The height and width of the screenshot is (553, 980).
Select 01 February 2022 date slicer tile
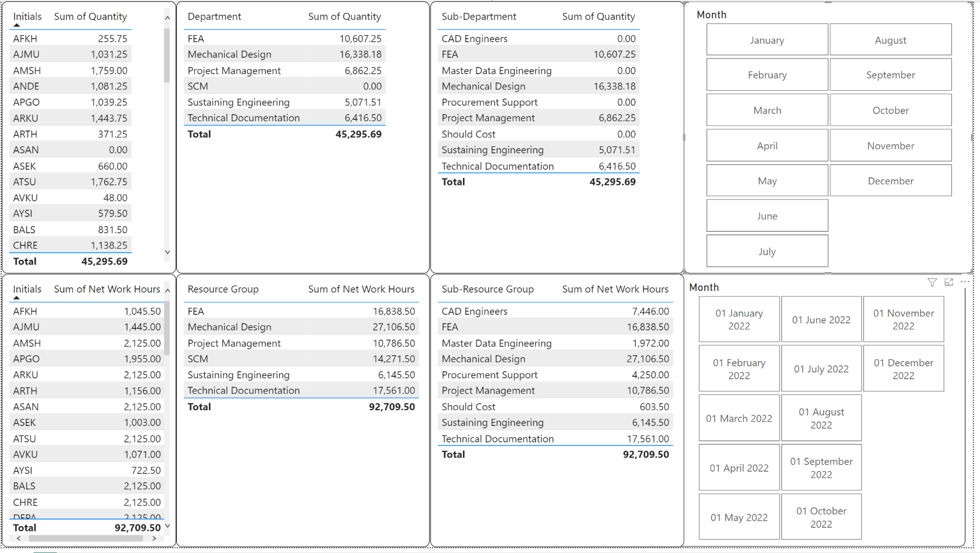pyautogui.click(x=739, y=369)
